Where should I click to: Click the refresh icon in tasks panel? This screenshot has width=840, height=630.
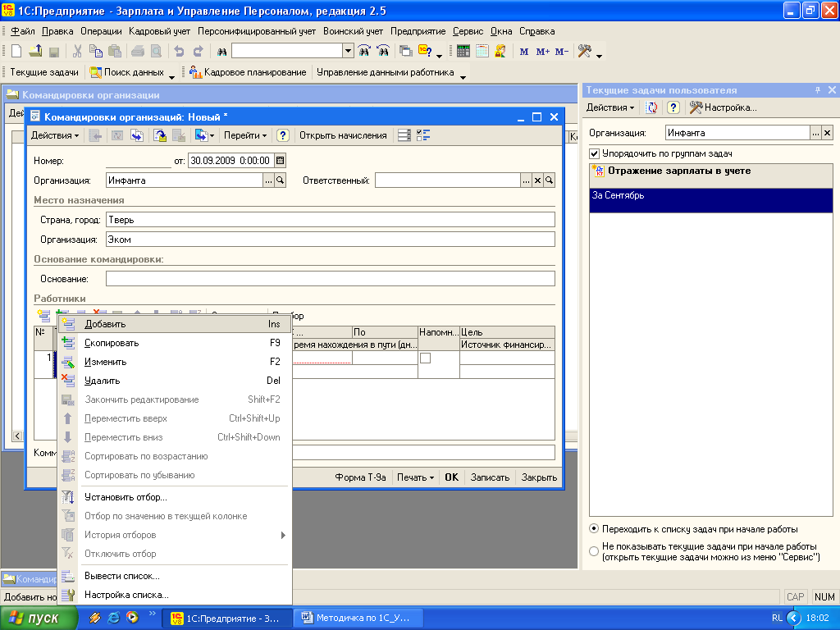pyautogui.click(x=652, y=107)
